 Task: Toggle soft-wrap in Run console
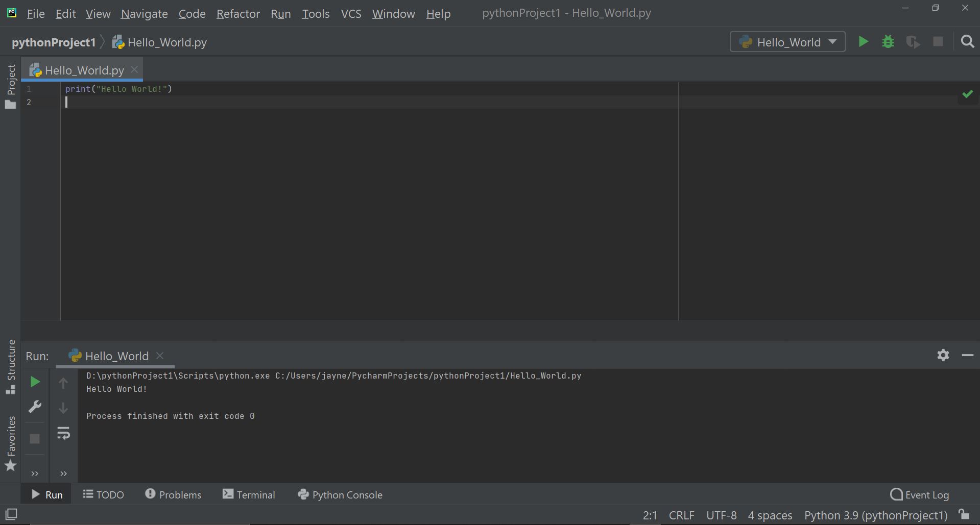click(63, 434)
